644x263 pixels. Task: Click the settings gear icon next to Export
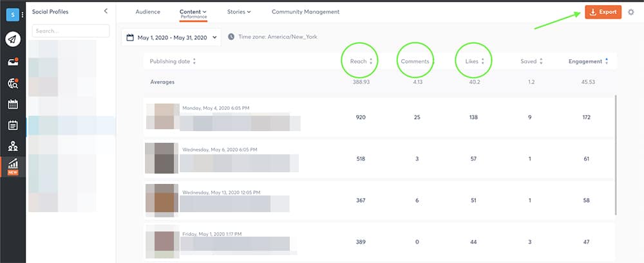point(630,12)
